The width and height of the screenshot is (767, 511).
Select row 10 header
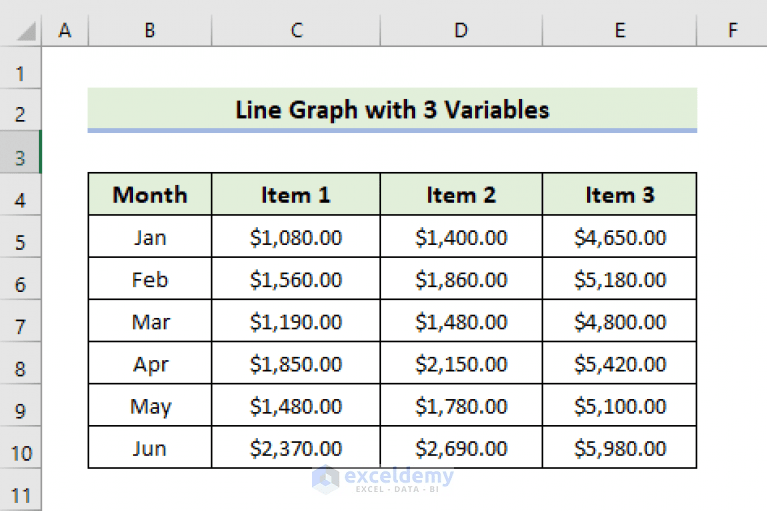pos(20,453)
